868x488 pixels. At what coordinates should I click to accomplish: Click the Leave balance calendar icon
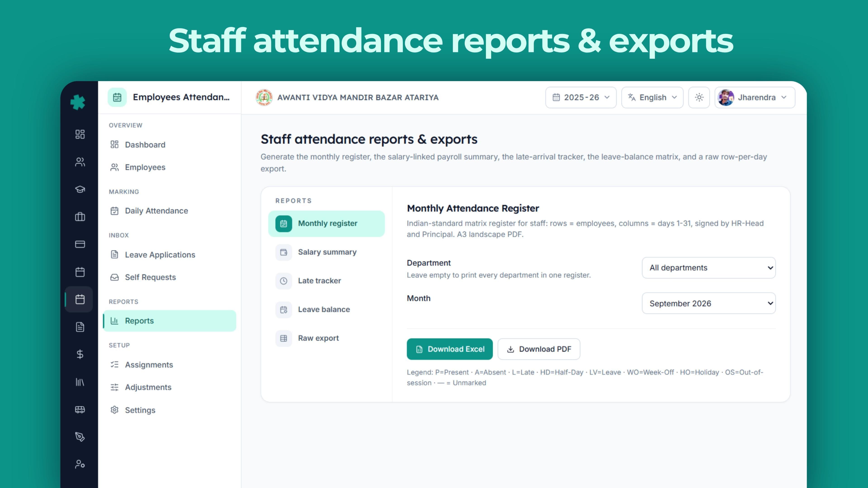[284, 310]
